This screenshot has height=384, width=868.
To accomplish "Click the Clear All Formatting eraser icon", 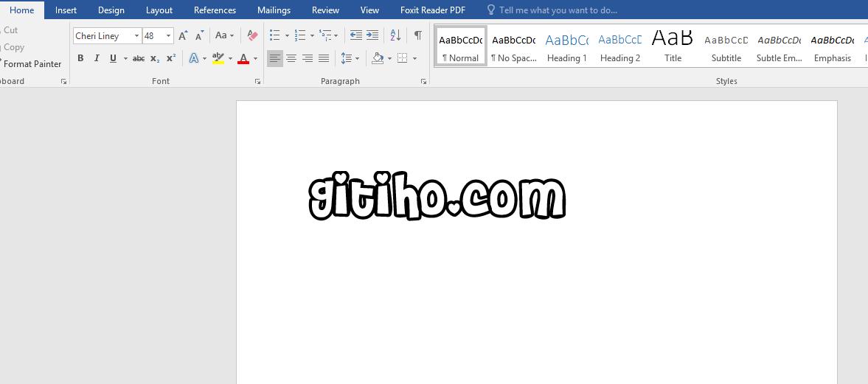I will tap(252, 35).
